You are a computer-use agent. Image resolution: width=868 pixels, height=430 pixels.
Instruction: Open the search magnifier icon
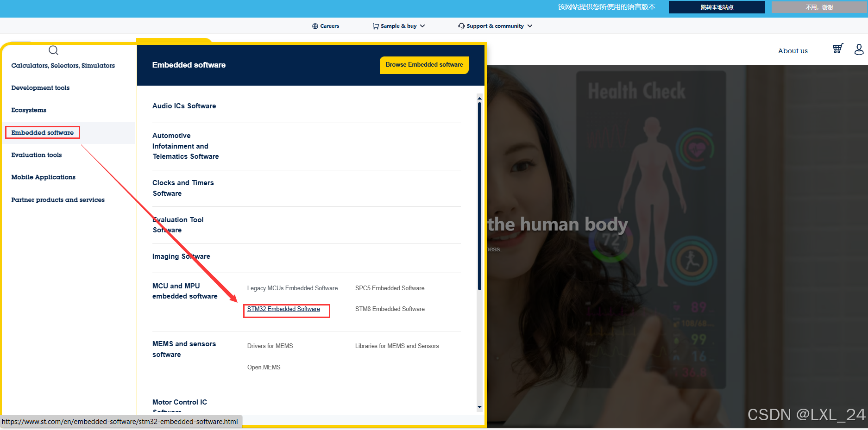tap(53, 50)
